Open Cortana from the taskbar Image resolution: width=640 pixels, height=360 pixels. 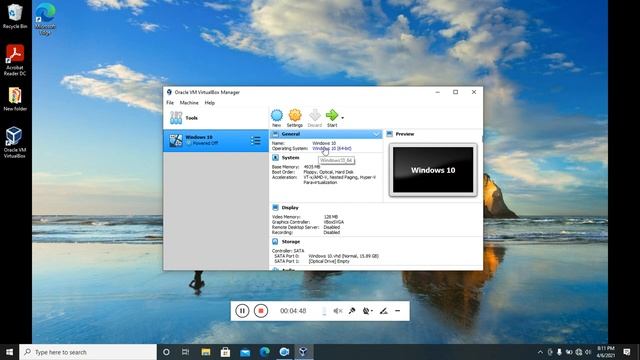[166, 352]
